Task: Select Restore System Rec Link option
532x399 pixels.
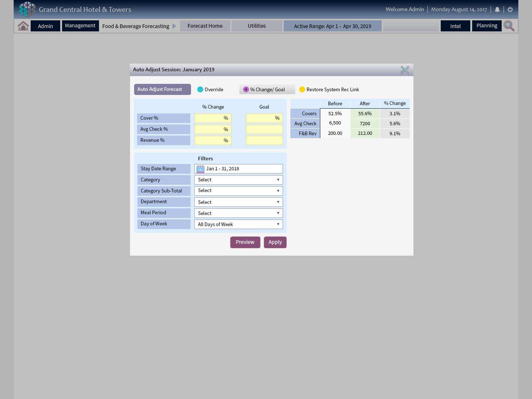Action: pos(302,89)
